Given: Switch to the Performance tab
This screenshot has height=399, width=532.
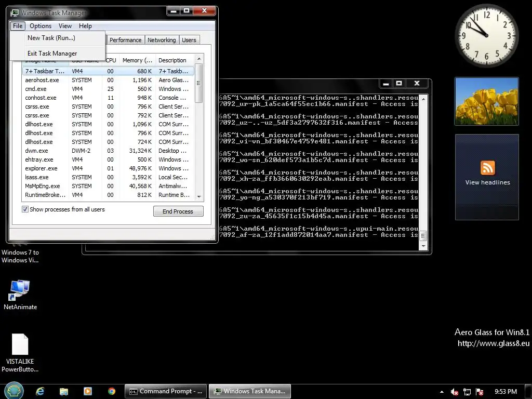Looking at the screenshot, I should 125,40.
